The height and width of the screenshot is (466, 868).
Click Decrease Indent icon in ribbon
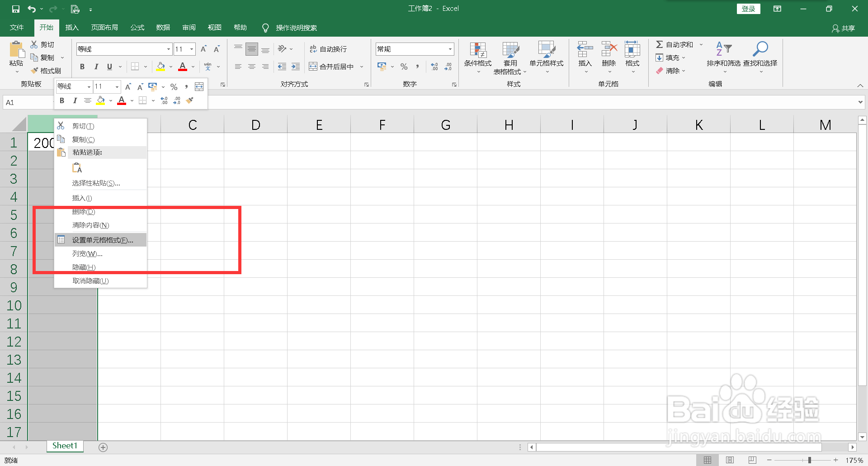point(282,67)
